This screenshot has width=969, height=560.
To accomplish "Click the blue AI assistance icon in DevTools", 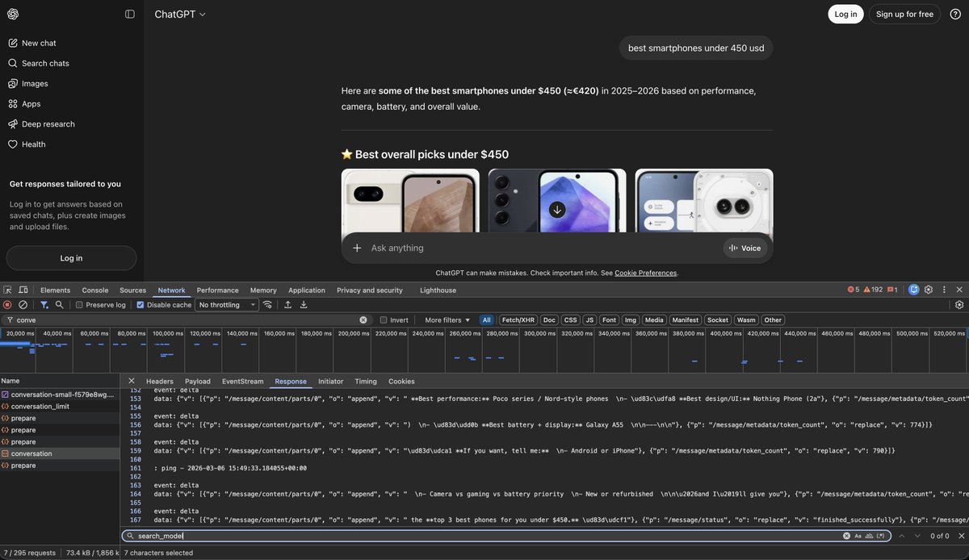I will point(913,290).
